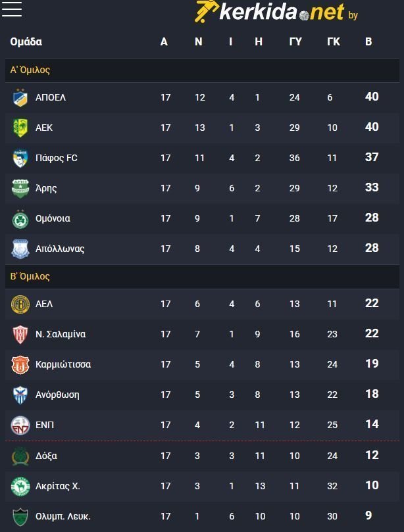Click the Ακρίτας Χ. team badge
This screenshot has height=532, width=404.
[x=20, y=486]
